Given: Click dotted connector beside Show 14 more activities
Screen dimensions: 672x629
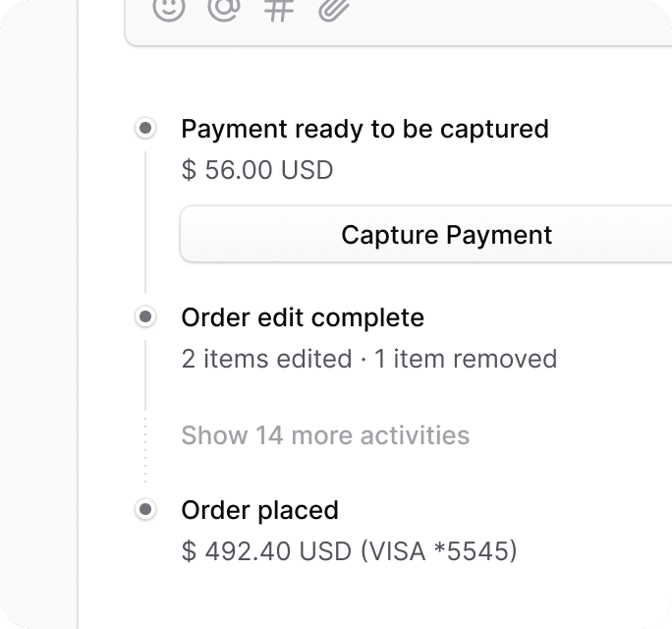Looking at the screenshot, I should click(145, 450).
